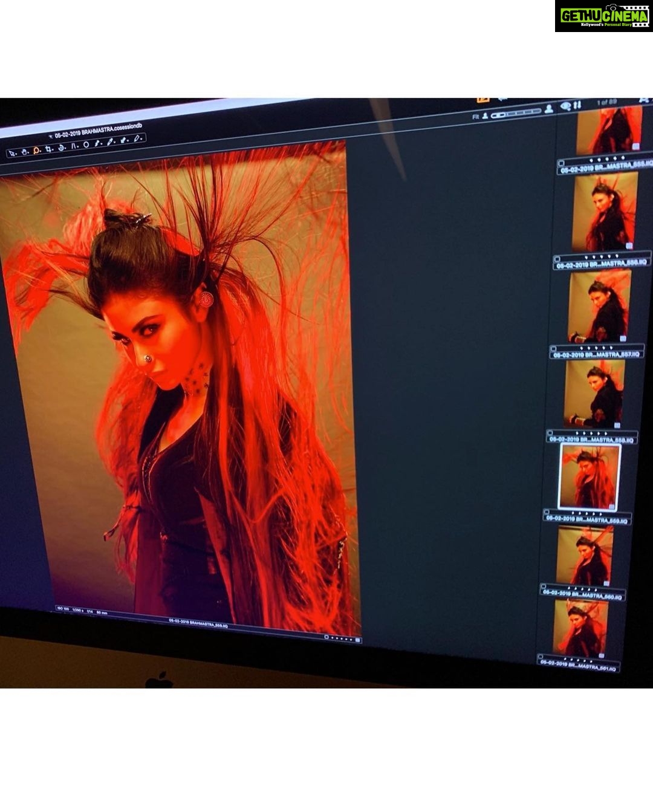The image size is (653, 812).
Task: Click the "ISO 100" exposure readout below viewer
Action: (63, 608)
